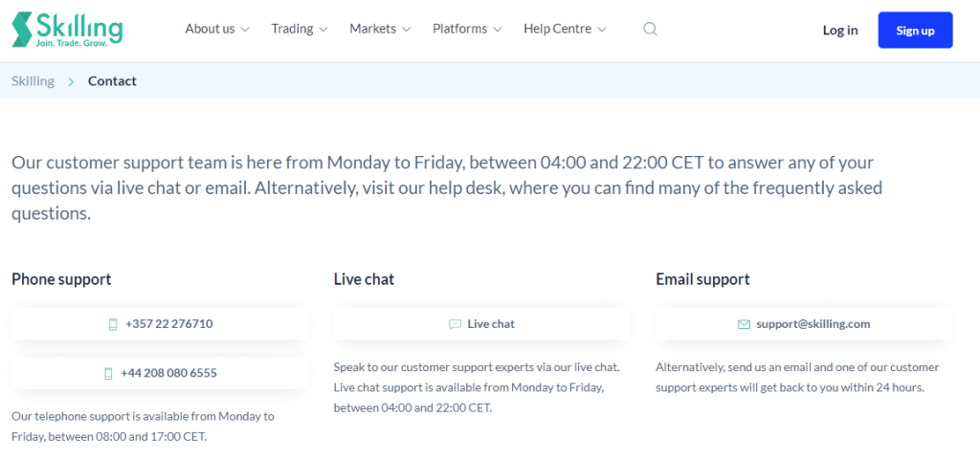
Task: Expand the Trading dropdown chevron
Action: click(x=323, y=30)
